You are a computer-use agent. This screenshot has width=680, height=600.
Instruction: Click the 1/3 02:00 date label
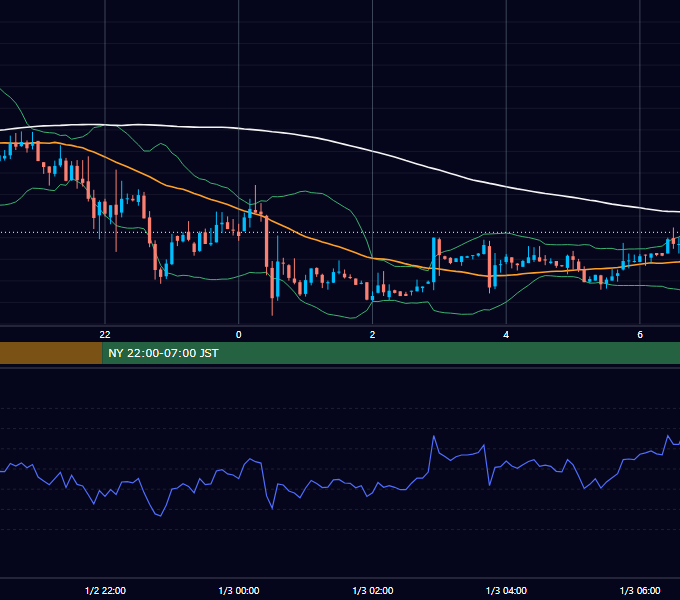pyautogui.click(x=373, y=590)
